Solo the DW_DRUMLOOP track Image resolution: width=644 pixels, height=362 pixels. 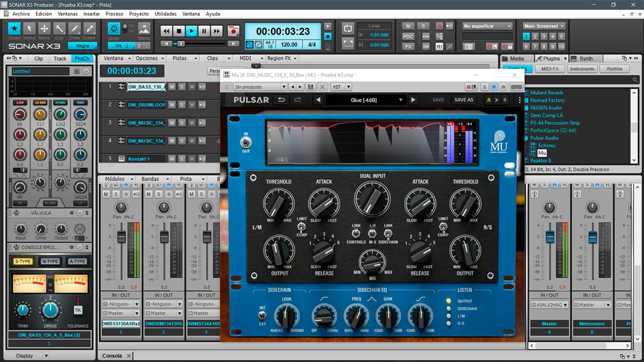pos(181,105)
